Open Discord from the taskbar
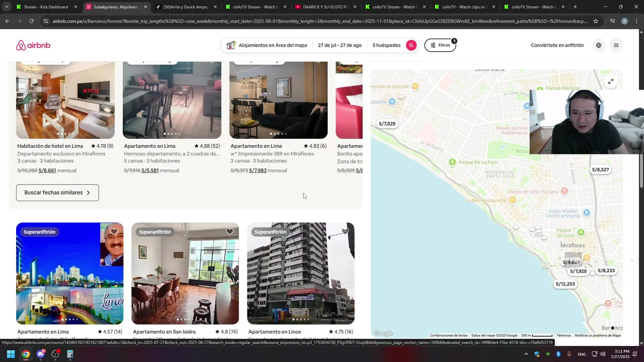 tap(41, 354)
